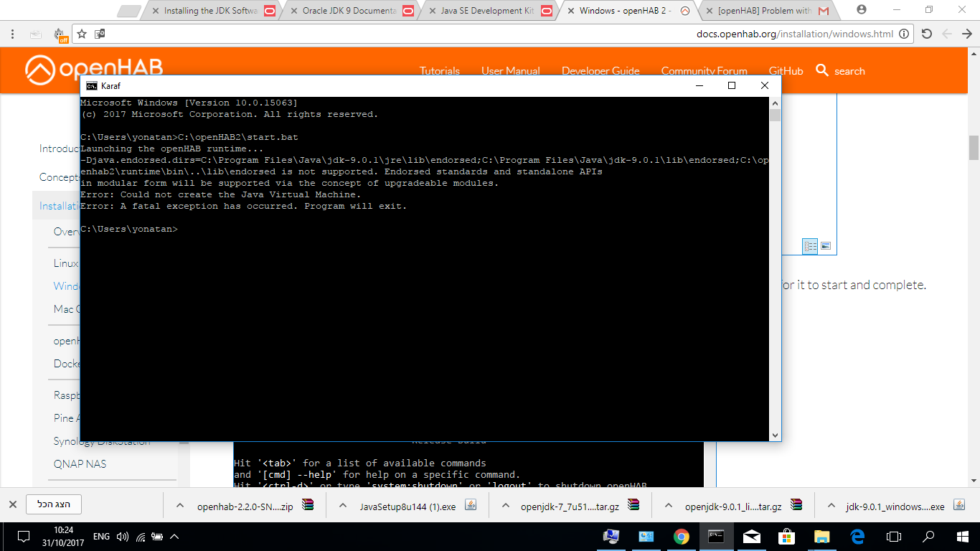The height and width of the screenshot is (551, 980).
Task: Expand options for jdk-9.0.1_windows exe download
Action: [831, 506]
